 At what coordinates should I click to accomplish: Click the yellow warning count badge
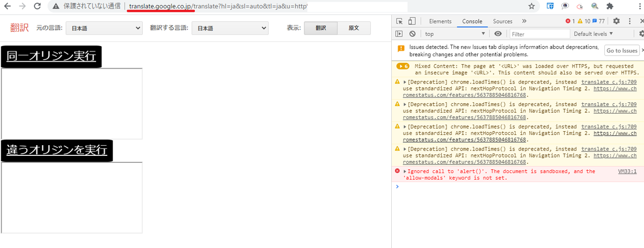pos(583,21)
